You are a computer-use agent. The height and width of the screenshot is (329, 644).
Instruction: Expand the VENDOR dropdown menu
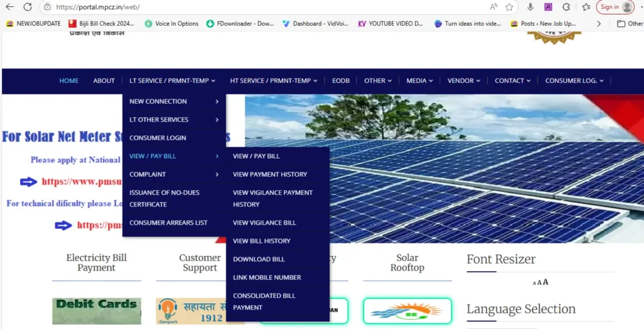pyautogui.click(x=464, y=81)
